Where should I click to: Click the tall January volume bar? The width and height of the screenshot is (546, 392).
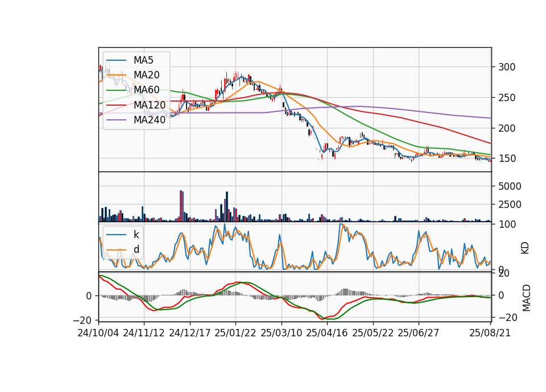(x=227, y=207)
